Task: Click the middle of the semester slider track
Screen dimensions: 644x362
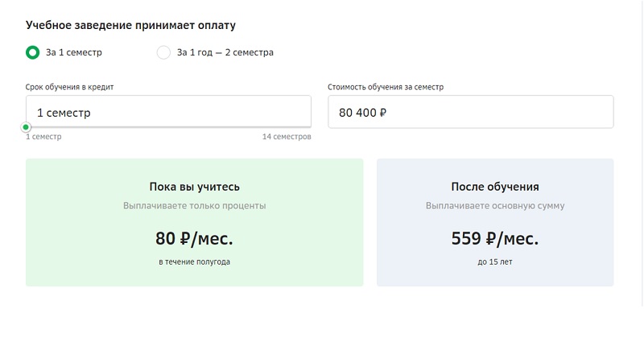Action: tap(168, 127)
